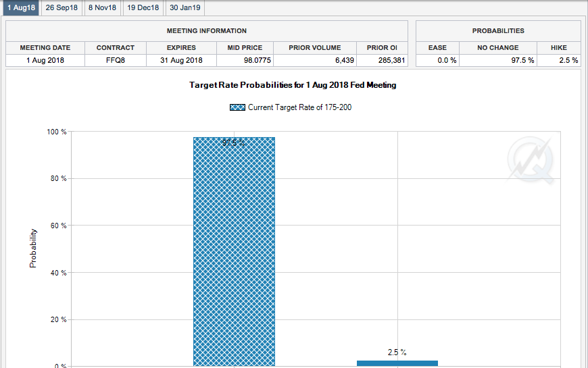Click the 285,381 prior OI value
588x368 pixels.
click(382, 60)
